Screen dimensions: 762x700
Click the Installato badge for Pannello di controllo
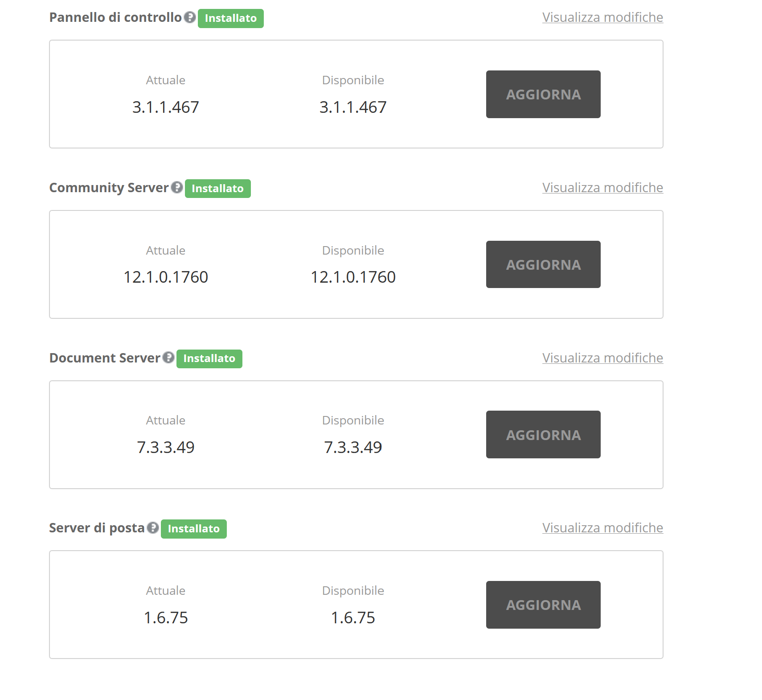230,18
